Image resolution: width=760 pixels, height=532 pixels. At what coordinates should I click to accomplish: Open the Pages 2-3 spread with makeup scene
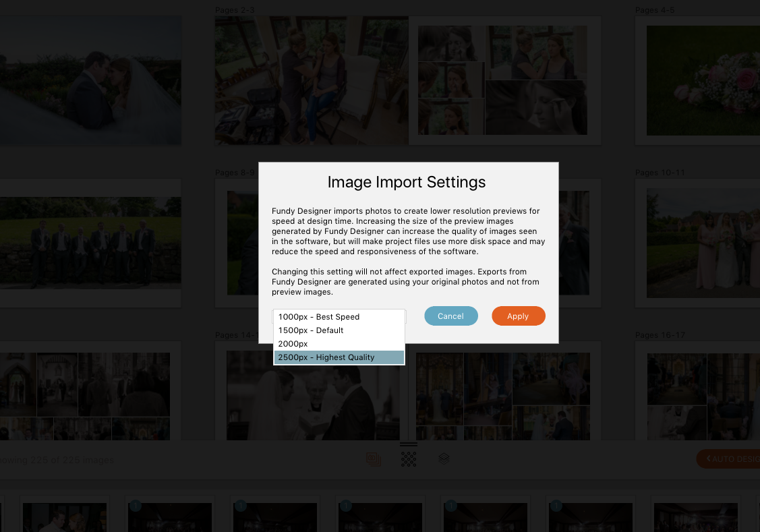(407, 80)
